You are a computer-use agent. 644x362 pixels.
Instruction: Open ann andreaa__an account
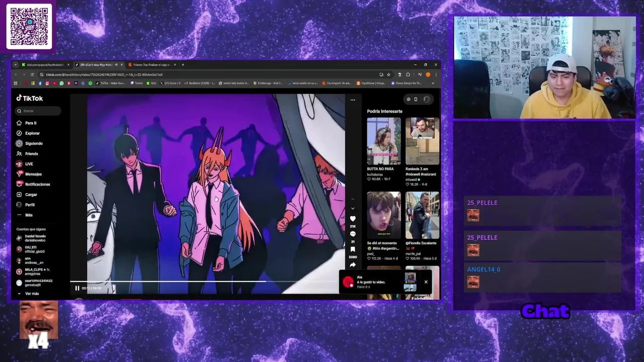click(x=30, y=260)
